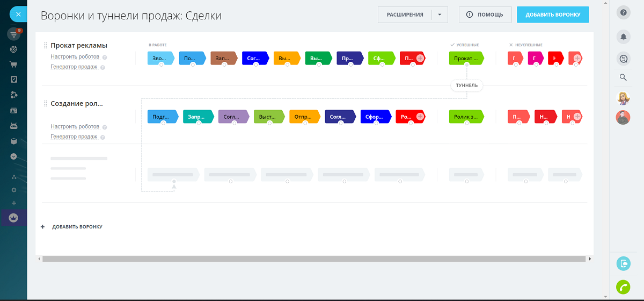Open the funnel icon with the 9 badge

click(x=13, y=34)
